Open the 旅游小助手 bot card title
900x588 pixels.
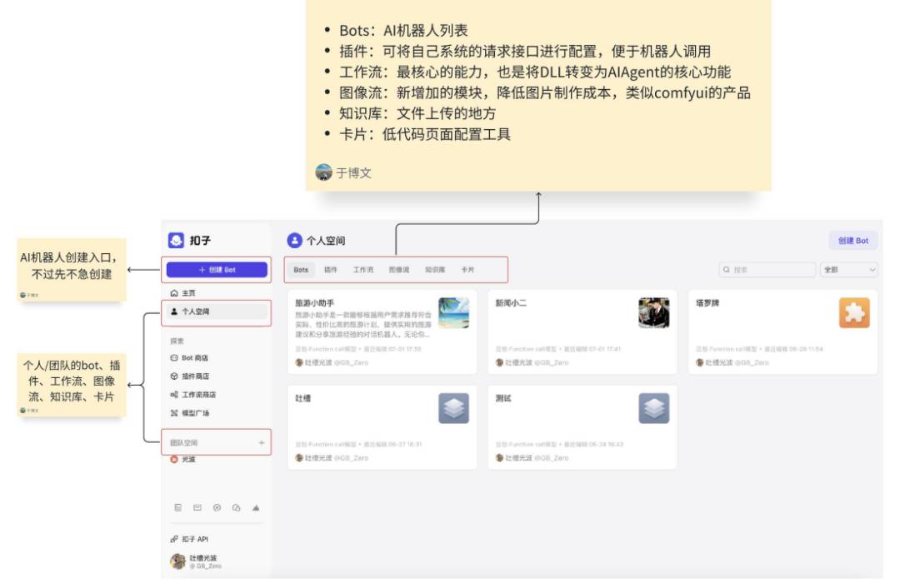pos(314,303)
